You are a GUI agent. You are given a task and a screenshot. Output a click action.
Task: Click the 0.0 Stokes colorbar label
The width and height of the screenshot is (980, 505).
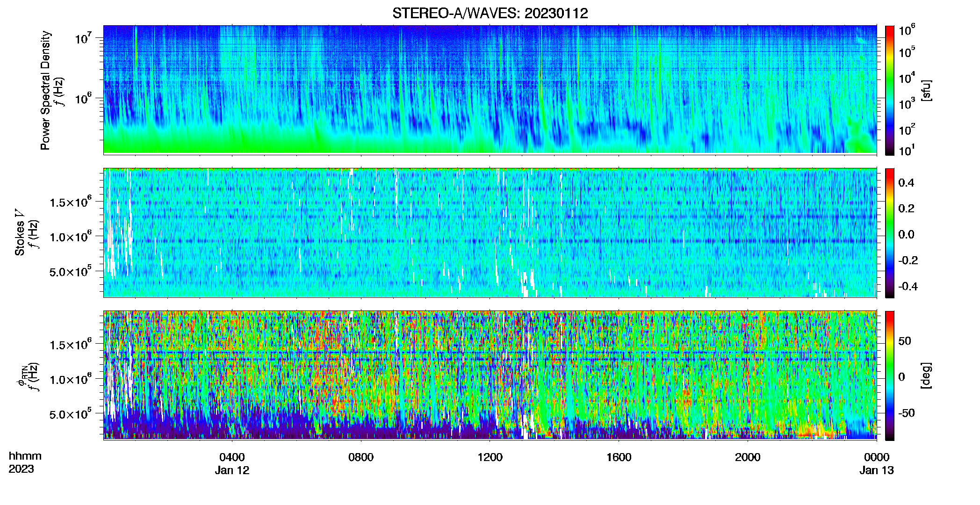point(906,235)
